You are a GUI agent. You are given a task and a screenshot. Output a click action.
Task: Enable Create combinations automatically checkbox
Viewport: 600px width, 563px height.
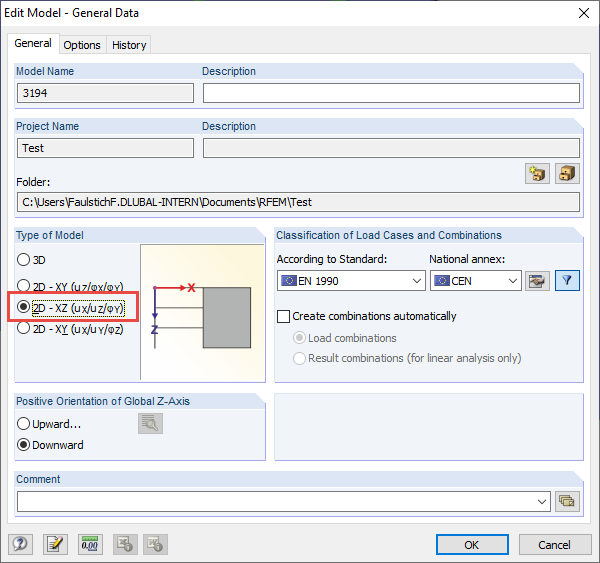[283, 316]
